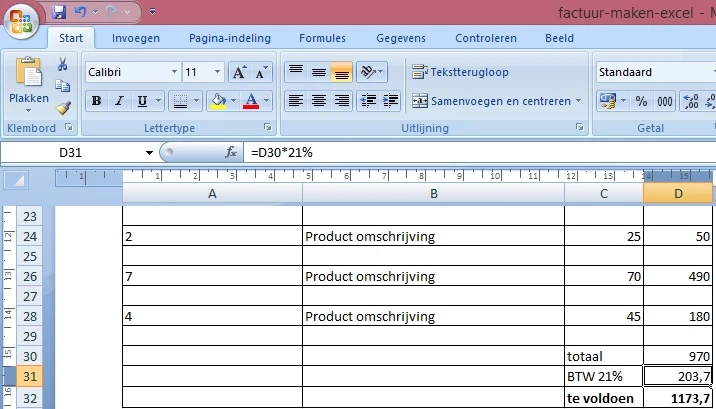Open the font color dropdown arrow

(x=267, y=101)
